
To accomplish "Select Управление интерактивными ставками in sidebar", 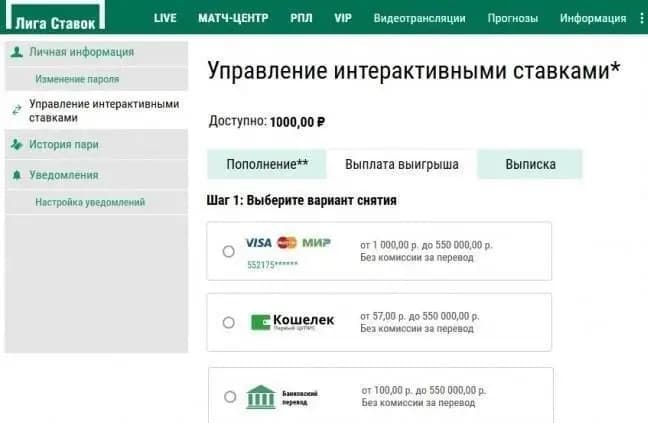I will click(104, 110).
